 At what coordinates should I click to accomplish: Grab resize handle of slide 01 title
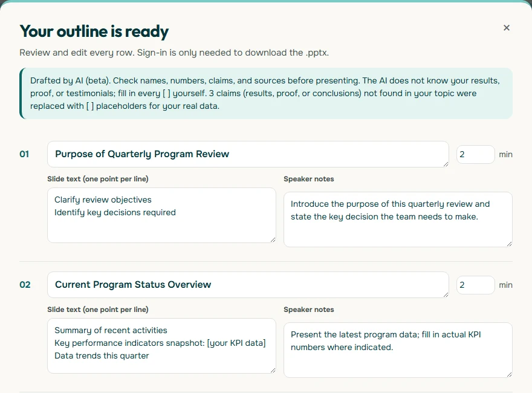pyautogui.click(x=446, y=164)
